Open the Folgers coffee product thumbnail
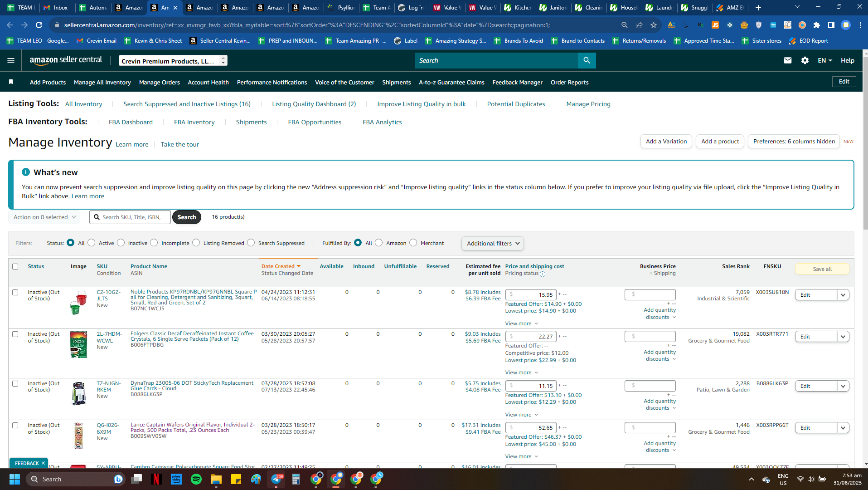The image size is (868, 490). pos(78,344)
